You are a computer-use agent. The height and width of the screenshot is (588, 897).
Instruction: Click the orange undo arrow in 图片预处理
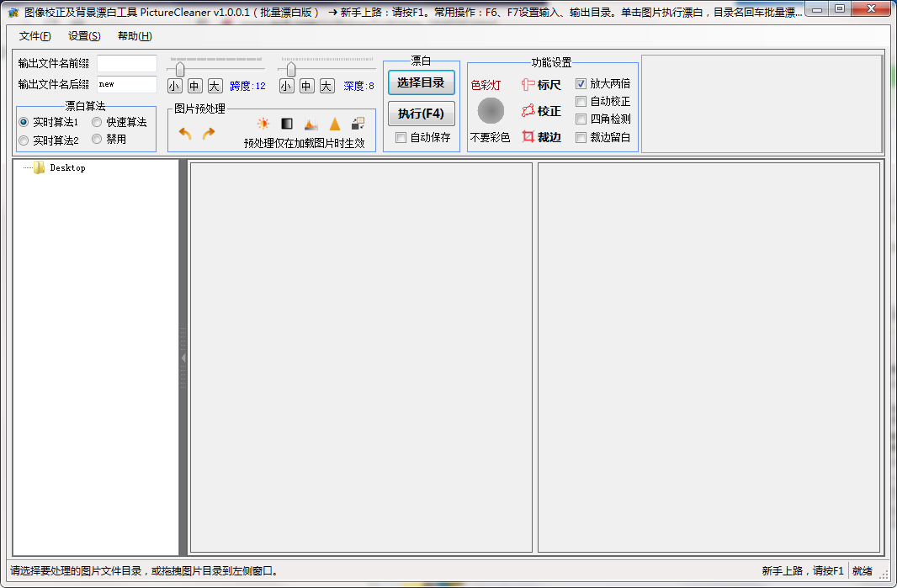click(185, 133)
